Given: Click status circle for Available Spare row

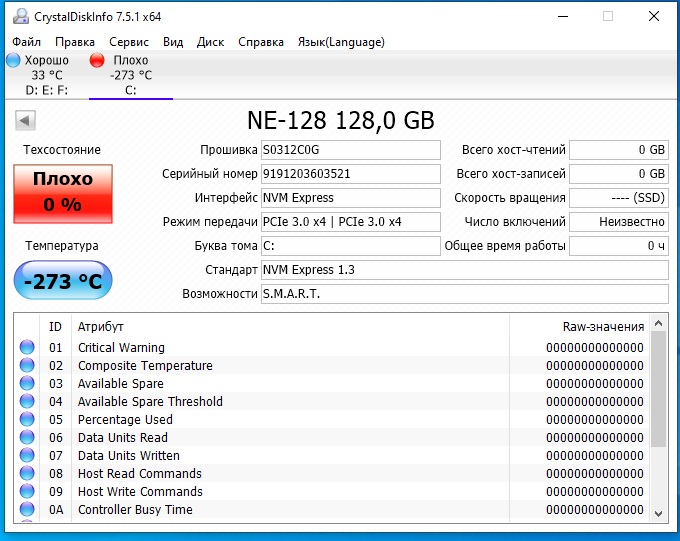Looking at the screenshot, I should click(x=27, y=383).
